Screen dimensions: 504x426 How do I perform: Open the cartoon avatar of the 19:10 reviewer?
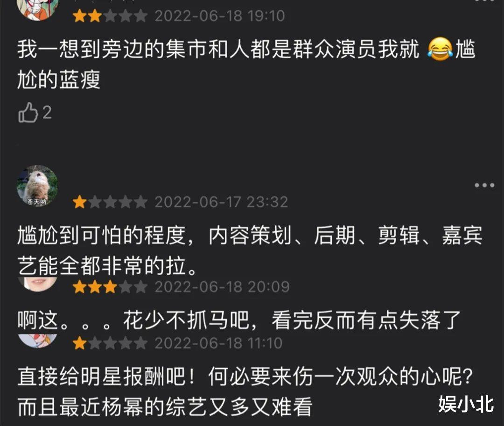[x=37, y=10]
